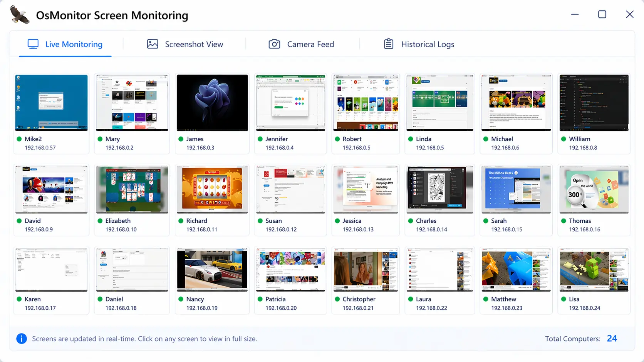Click the green status dot beside Patricia

tap(260, 299)
